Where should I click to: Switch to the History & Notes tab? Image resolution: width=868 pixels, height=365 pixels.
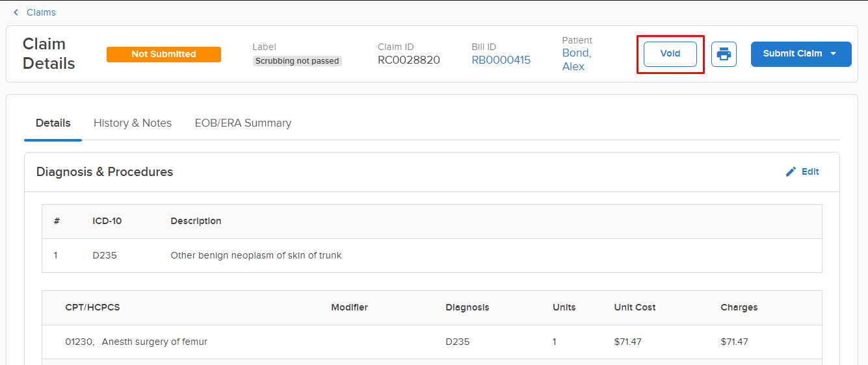pyautogui.click(x=133, y=123)
